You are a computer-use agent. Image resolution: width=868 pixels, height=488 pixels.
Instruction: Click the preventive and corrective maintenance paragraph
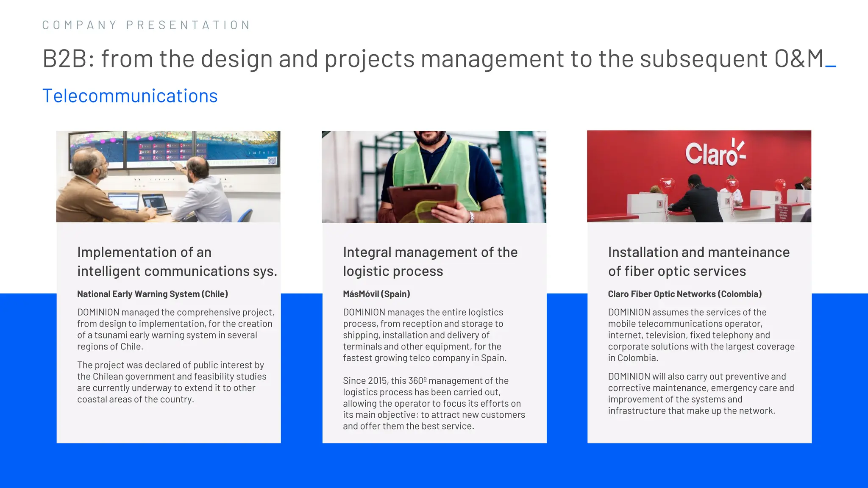tap(701, 394)
